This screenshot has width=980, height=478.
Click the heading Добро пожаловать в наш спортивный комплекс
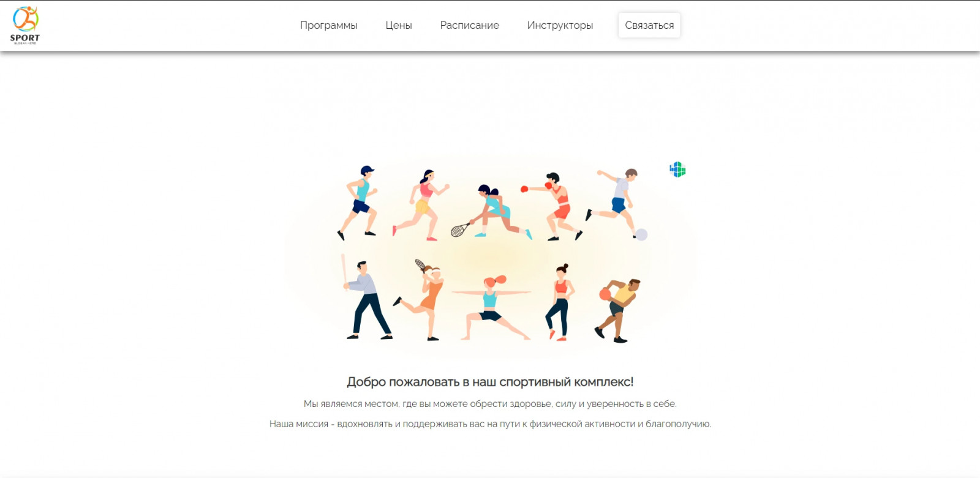tap(490, 382)
